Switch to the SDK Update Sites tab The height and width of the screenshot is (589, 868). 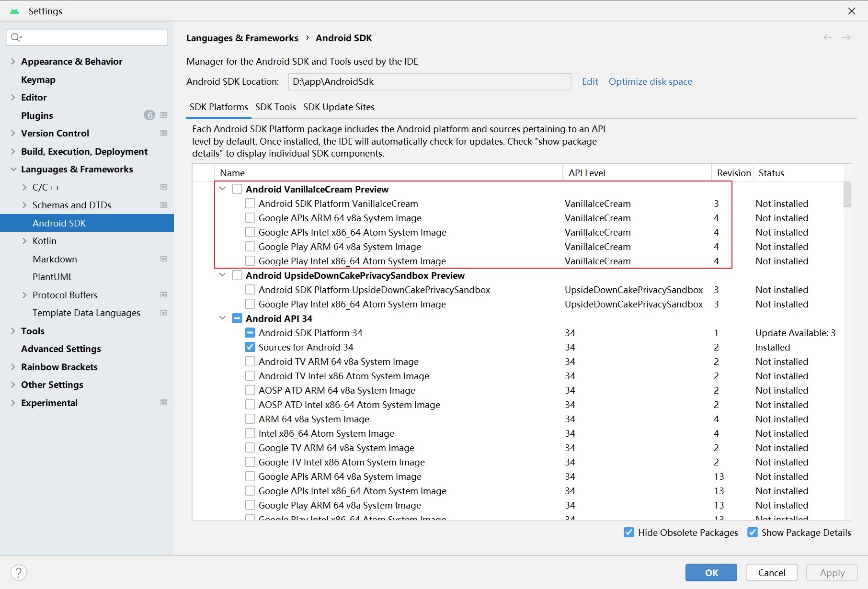pyautogui.click(x=339, y=107)
